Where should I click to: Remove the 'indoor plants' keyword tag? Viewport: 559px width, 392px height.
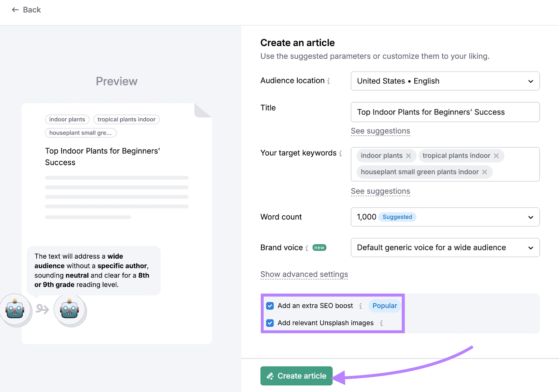tap(408, 156)
